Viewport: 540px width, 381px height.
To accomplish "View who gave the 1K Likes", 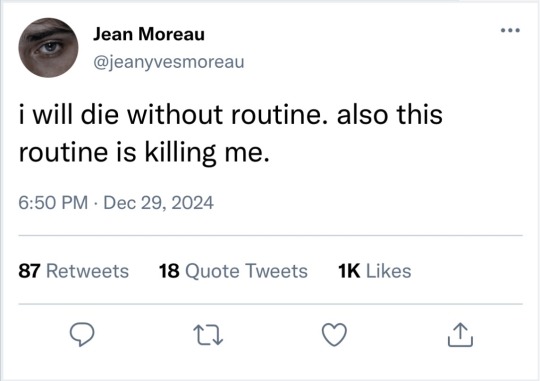I will (375, 271).
